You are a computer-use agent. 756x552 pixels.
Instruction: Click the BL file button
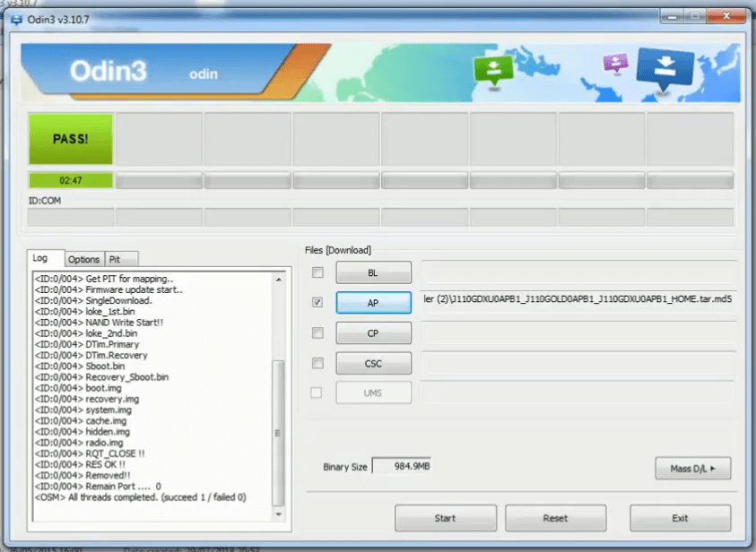pyautogui.click(x=374, y=272)
